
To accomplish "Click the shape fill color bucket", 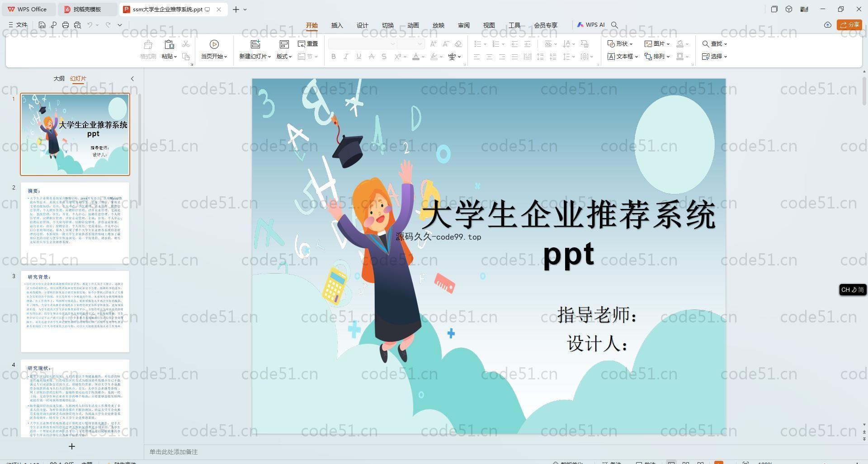I will (680, 44).
